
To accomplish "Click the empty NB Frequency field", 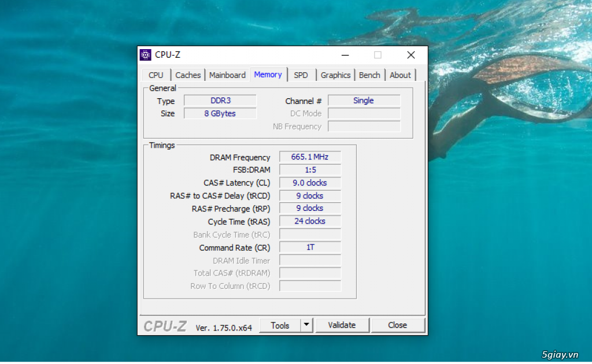I will (x=364, y=127).
